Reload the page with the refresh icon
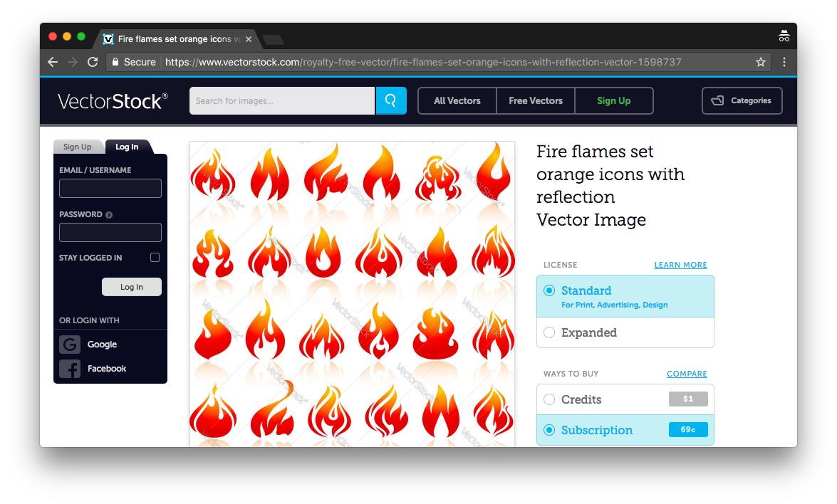The height and width of the screenshot is (504, 837). [93, 62]
